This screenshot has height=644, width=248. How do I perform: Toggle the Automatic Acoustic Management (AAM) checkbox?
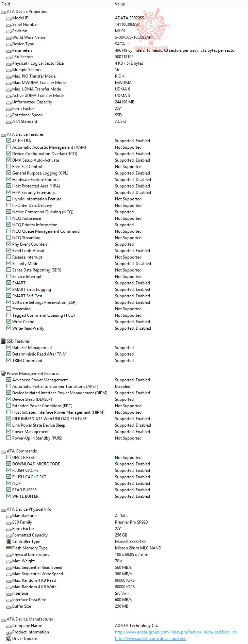point(9,147)
